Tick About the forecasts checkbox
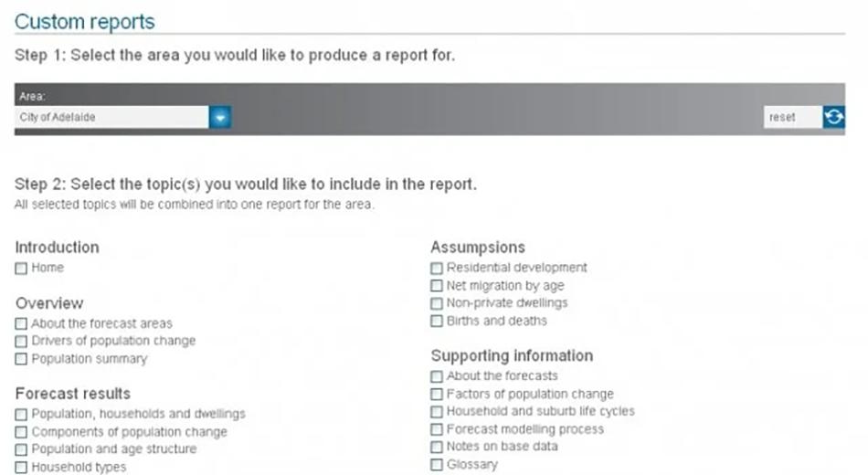This screenshot has height=475, width=868. 437,376
